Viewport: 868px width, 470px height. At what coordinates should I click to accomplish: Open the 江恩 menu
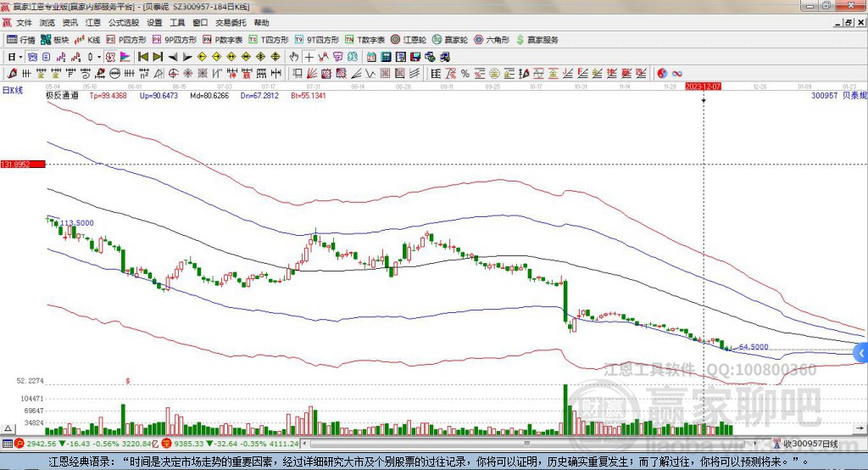click(93, 23)
